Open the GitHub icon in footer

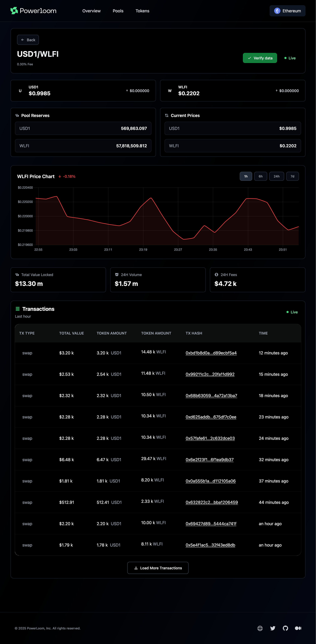pyautogui.click(x=285, y=628)
